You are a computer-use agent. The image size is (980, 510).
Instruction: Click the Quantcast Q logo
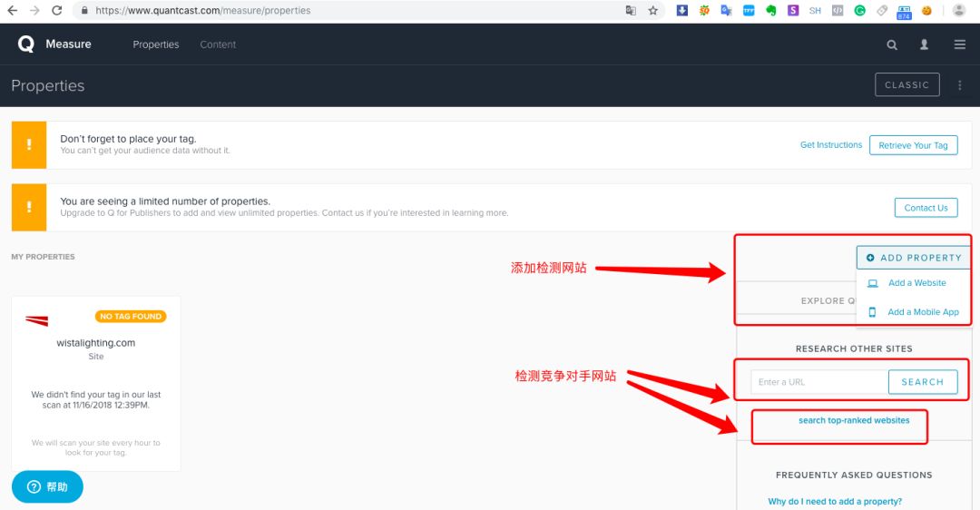pyautogui.click(x=25, y=44)
